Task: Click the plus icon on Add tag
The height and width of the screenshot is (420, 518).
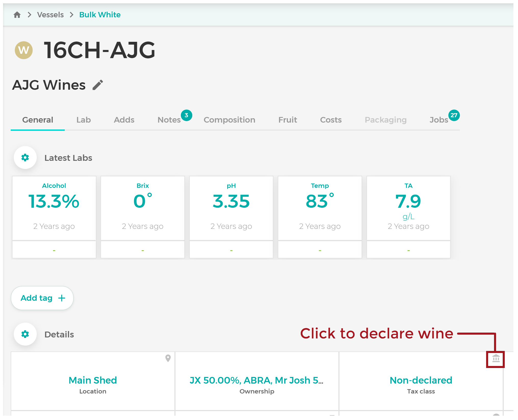Action: coord(62,298)
